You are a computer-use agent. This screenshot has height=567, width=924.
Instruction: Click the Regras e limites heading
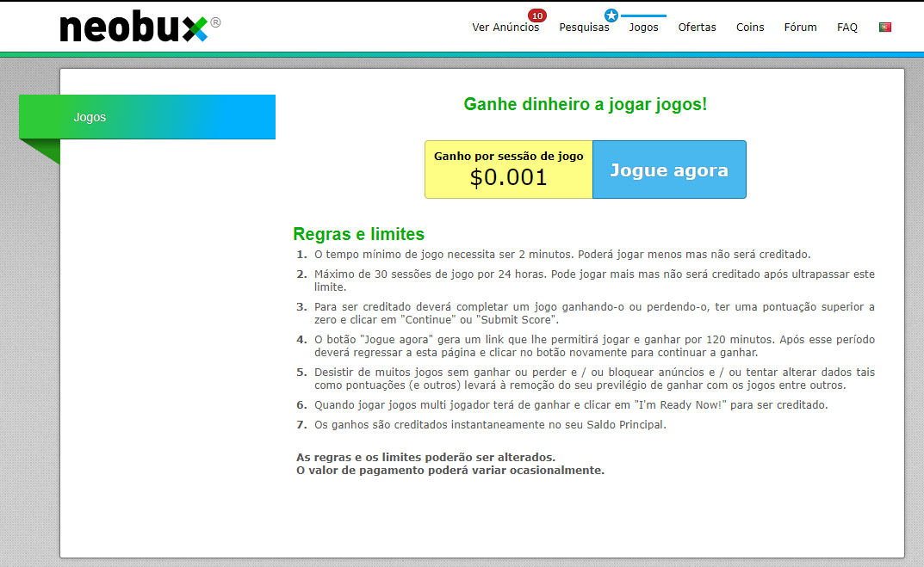(x=358, y=234)
